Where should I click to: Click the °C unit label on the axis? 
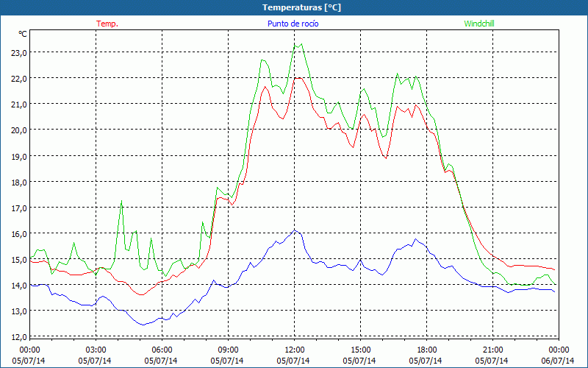pyautogui.click(x=23, y=34)
